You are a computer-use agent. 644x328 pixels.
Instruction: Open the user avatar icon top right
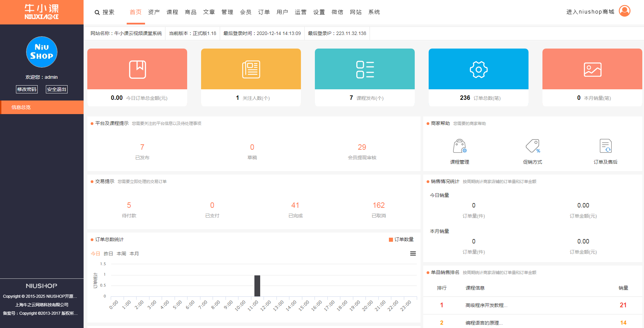pos(624,11)
